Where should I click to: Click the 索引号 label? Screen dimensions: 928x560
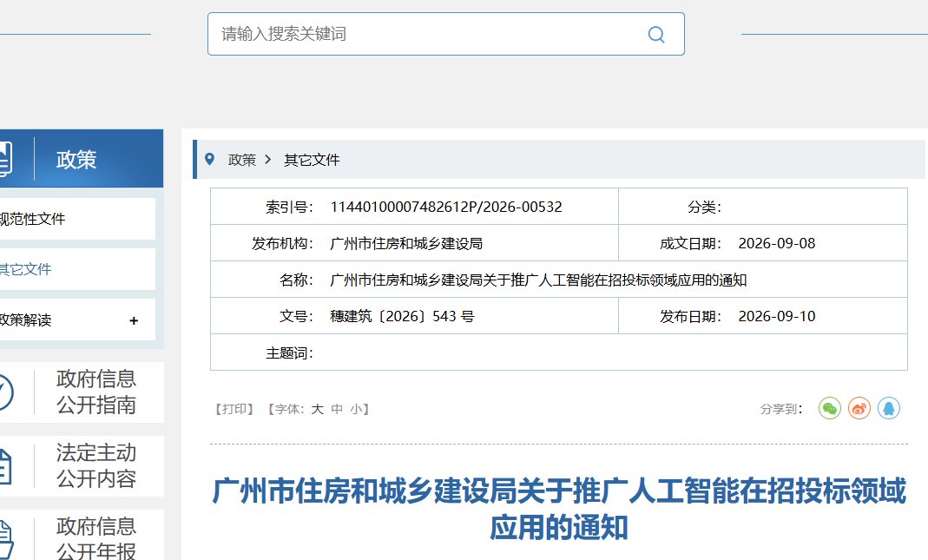[289, 208]
